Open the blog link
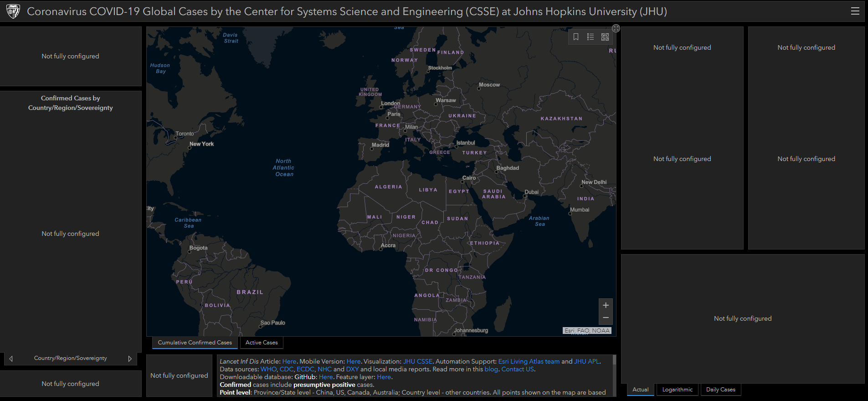 (x=491, y=369)
